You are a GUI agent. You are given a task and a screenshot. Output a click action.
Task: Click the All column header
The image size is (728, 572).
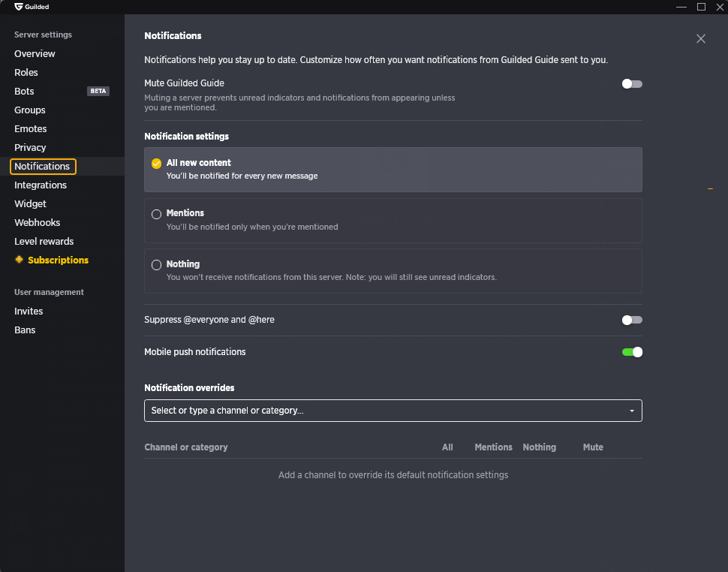(x=447, y=447)
